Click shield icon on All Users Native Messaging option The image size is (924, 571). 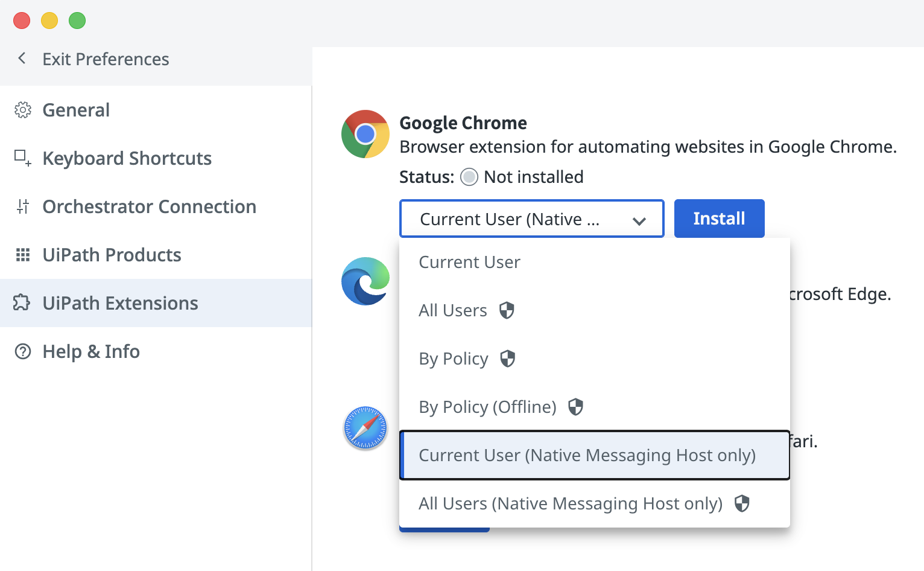pos(742,503)
